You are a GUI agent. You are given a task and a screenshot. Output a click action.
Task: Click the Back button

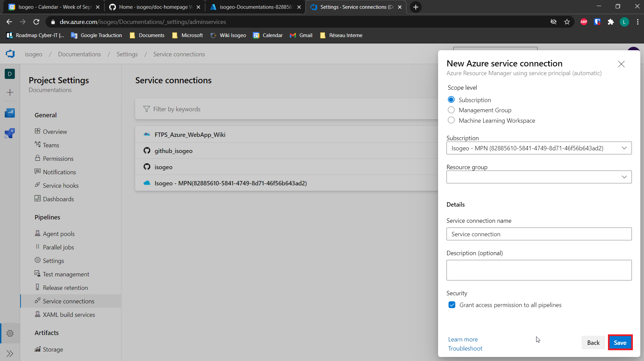593,342
